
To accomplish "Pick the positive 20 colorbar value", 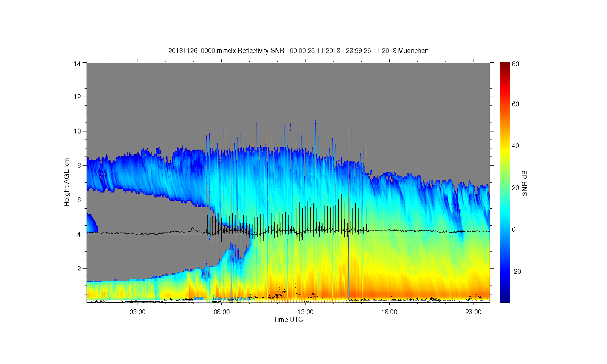I will (x=516, y=188).
